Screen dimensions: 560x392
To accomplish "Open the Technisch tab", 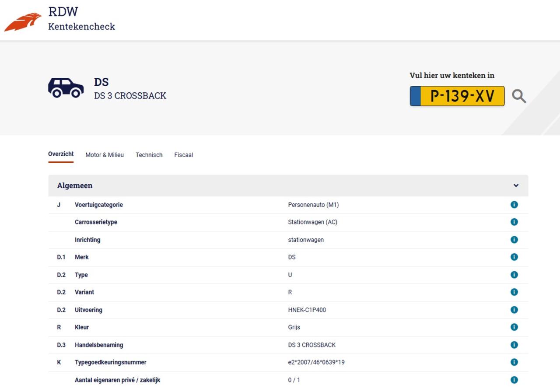I will click(x=149, y=155).
